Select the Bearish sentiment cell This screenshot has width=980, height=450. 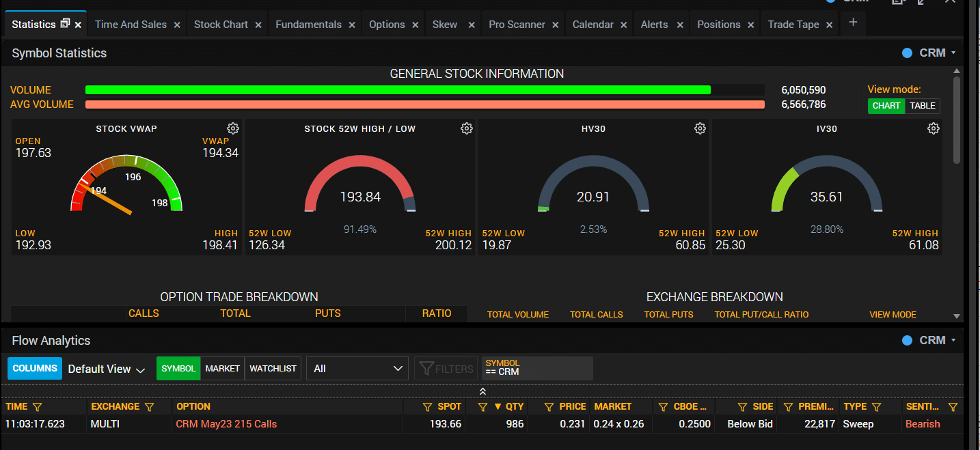click(x=923, y=424)
